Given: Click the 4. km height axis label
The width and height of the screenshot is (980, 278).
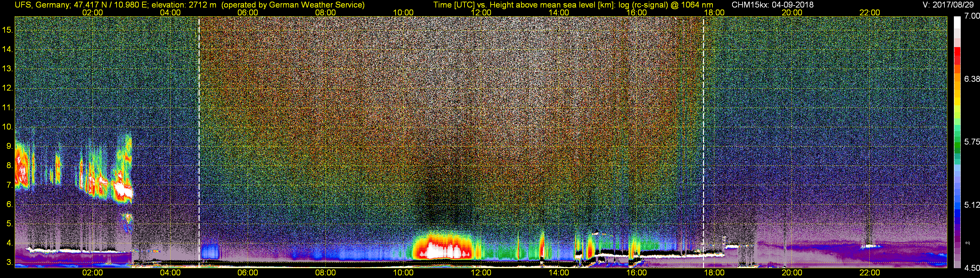Looking at the screenshot, I should click(9, 243).
